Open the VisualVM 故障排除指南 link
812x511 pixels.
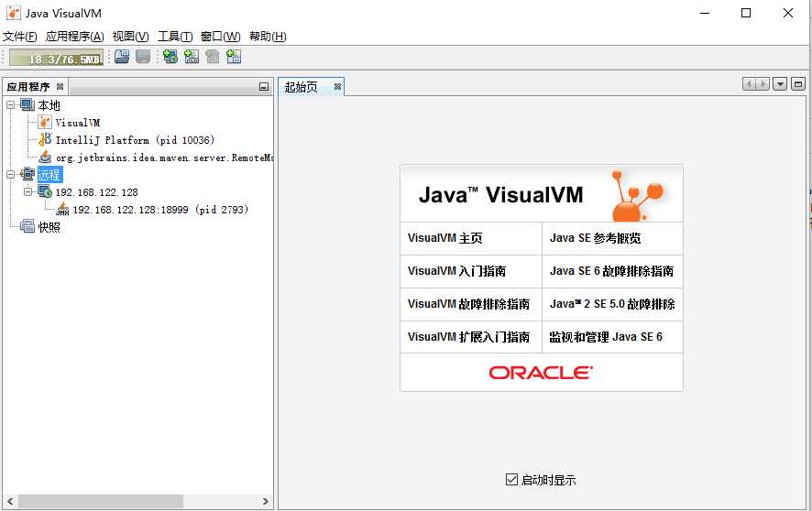coord(468,304)
